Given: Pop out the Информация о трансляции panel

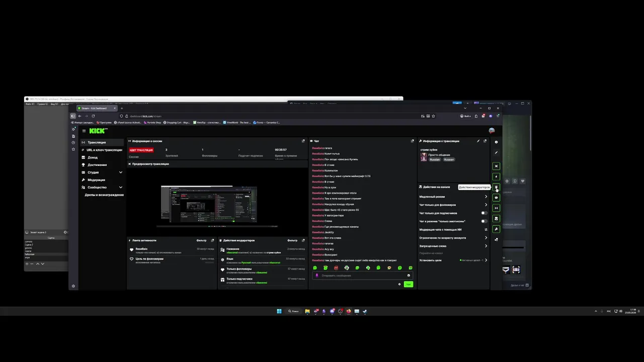Looking at the screenshot, I should tap(485, 141).
